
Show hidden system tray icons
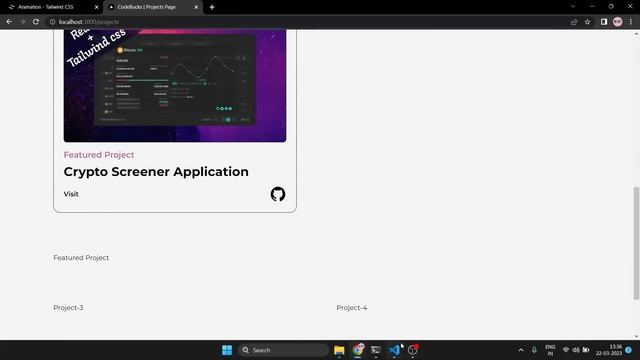[521, 350]
